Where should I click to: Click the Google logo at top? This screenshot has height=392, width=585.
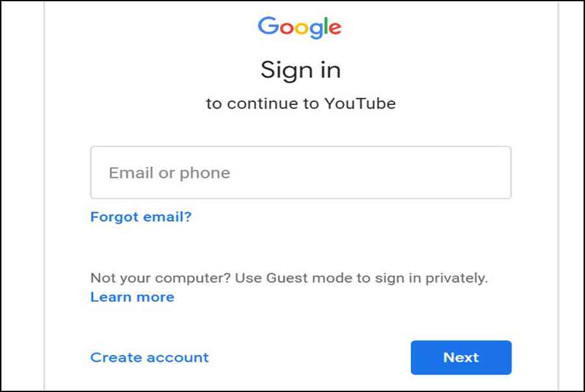pyautogui.click(x=300, y=27)
